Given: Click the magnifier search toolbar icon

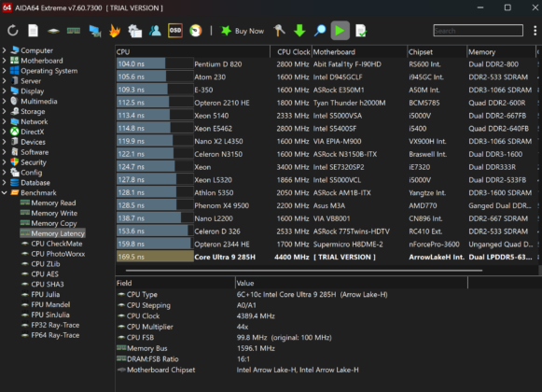Looking at the screenshot, I should pos(320,31).
